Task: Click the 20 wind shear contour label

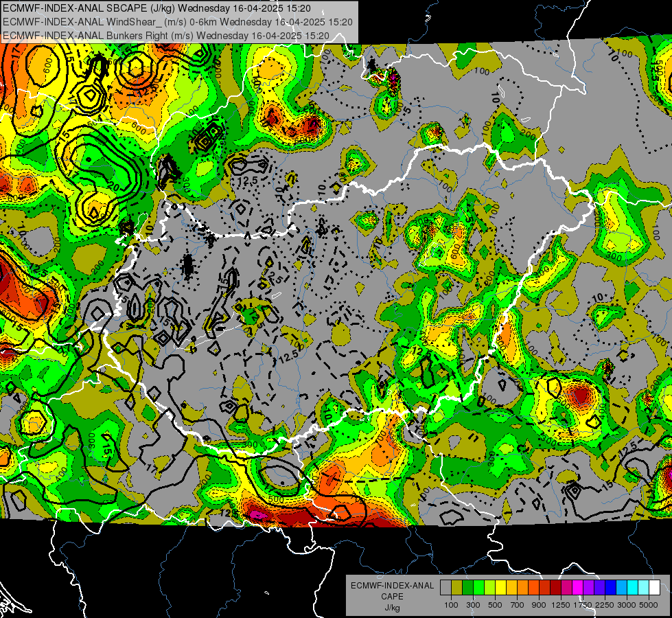Action: [113, 187]
